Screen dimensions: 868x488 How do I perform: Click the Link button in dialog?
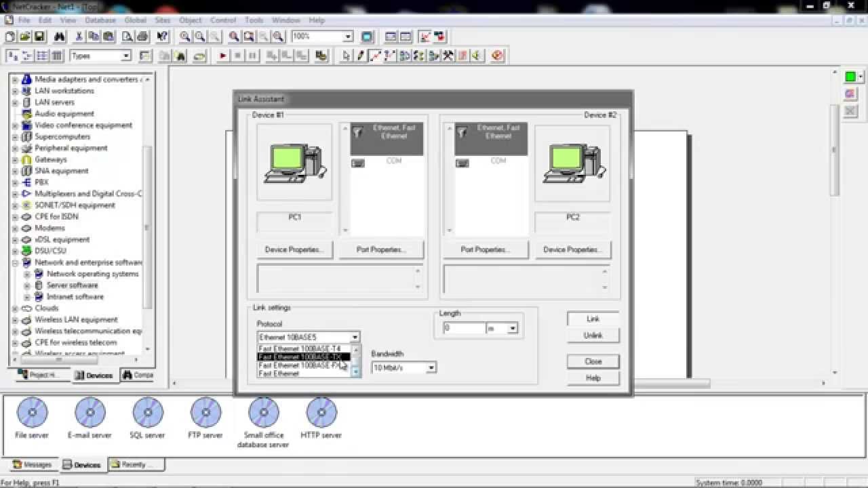[593, 319]
